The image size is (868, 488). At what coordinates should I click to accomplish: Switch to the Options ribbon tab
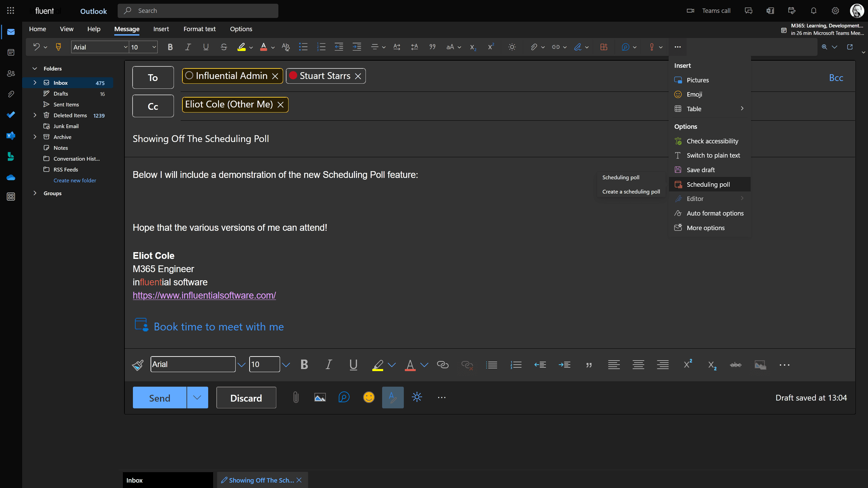click(x=241, y=29)
